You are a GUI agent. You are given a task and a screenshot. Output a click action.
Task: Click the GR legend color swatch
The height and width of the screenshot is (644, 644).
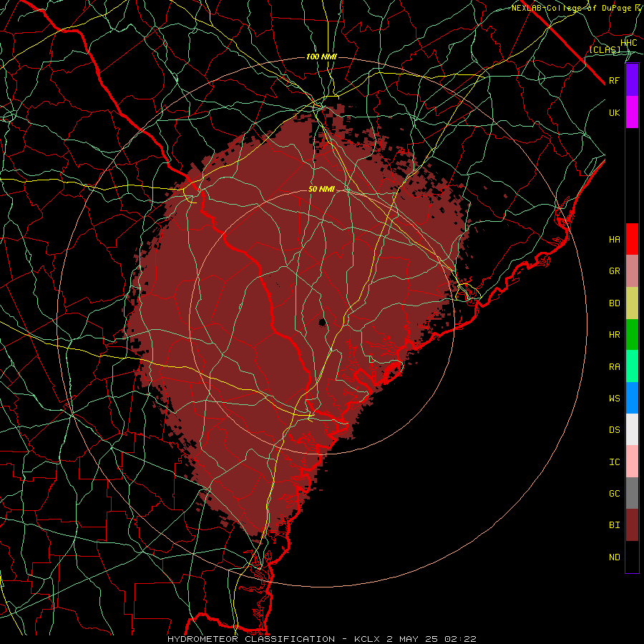tap(632, 271)
